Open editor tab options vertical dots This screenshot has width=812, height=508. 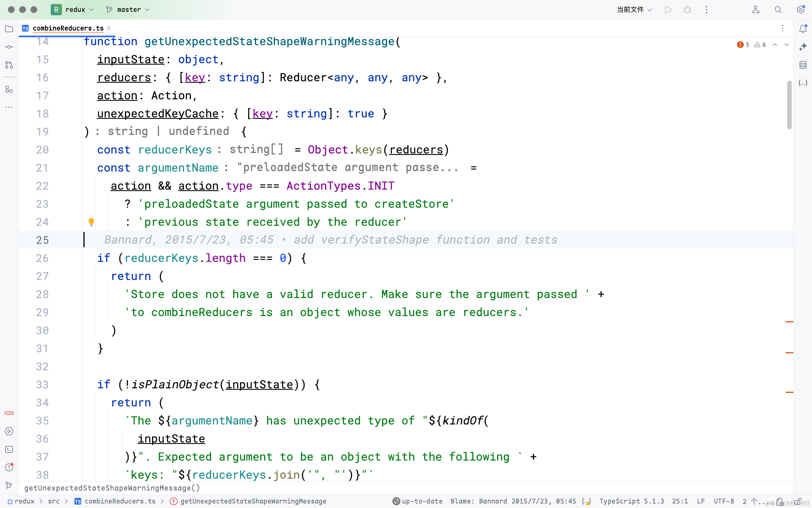[x=782, y=28]
